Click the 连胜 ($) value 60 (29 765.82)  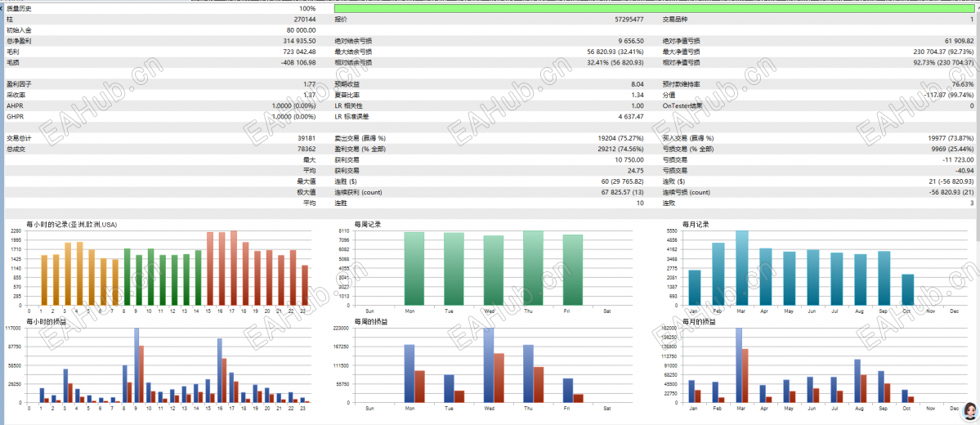(622, 181)
